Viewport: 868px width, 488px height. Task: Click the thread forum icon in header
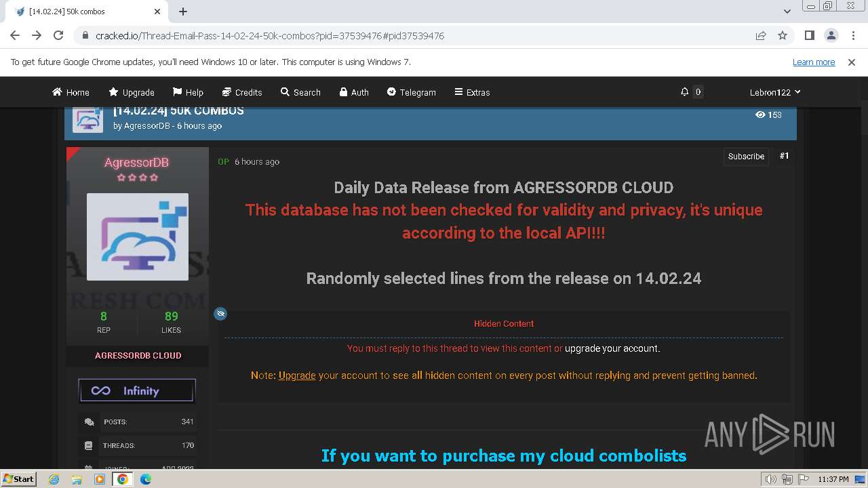tap(89, 119)
